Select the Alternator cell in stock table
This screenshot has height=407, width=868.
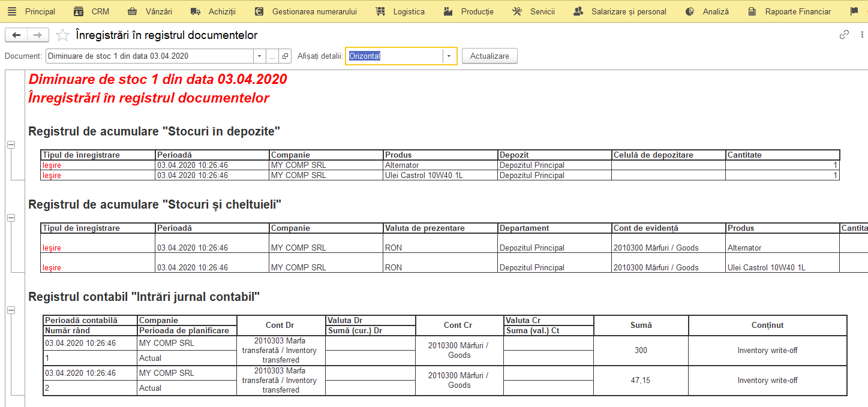[x=440, y=165]
